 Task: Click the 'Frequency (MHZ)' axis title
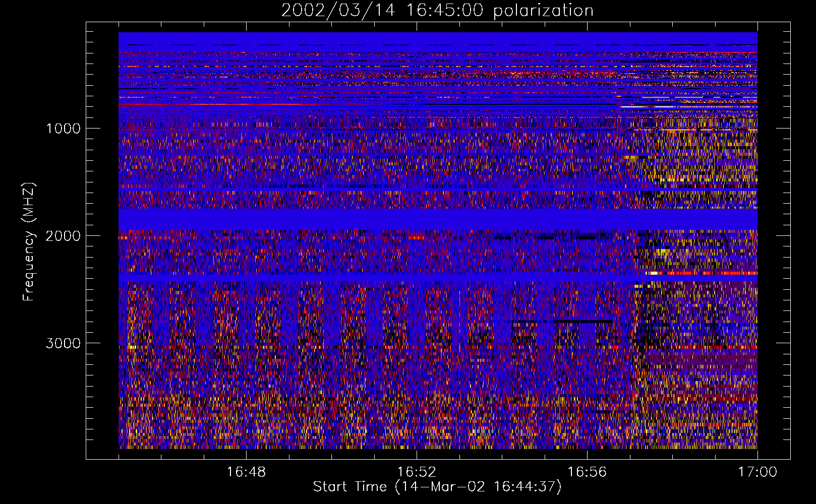coord(29,242)
